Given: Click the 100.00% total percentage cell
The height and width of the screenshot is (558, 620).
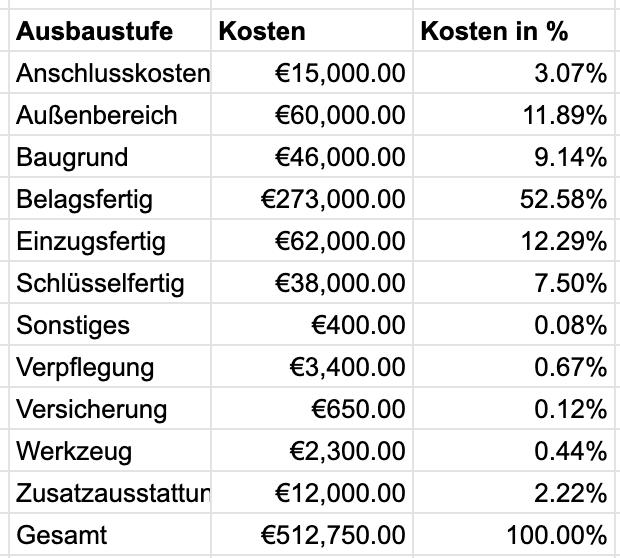Looking at the screenshot, I should tap(557, 535).
